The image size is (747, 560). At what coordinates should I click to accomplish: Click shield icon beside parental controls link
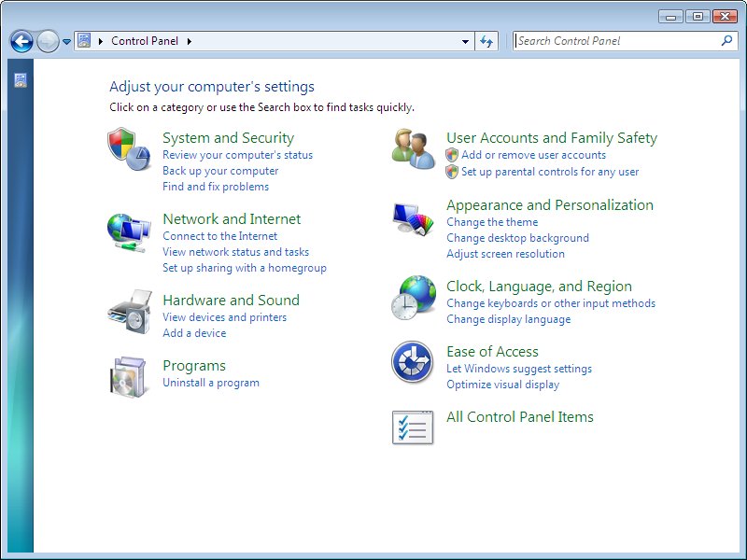[452, 172]
